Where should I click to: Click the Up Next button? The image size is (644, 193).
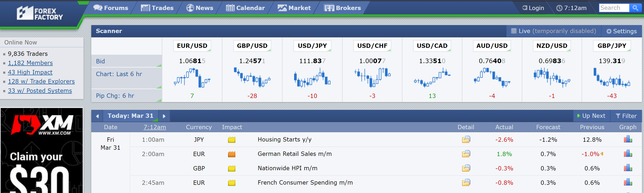coord(591,116)
